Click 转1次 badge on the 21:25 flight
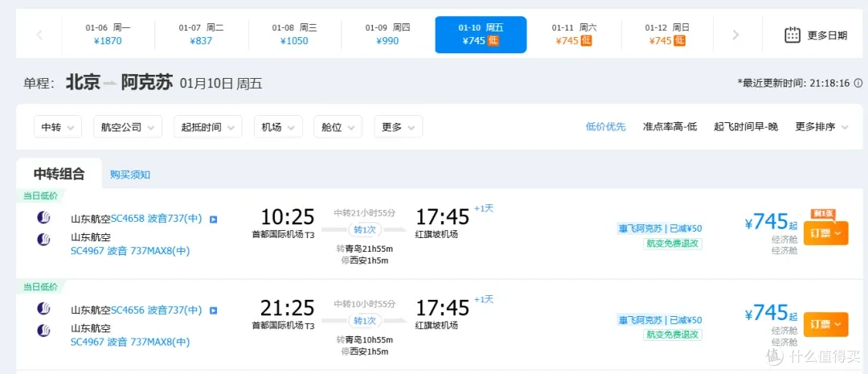 pos(364,321)
